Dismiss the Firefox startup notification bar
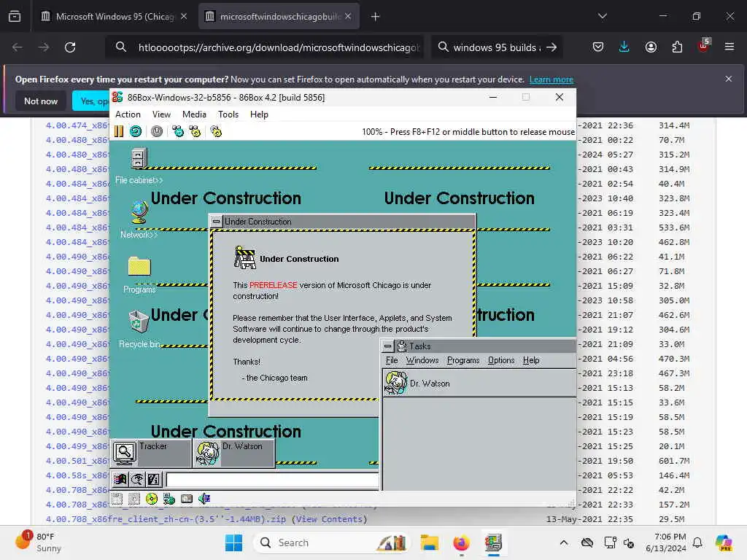The height and width of the screenshot is (560, 747). [729, 79]
